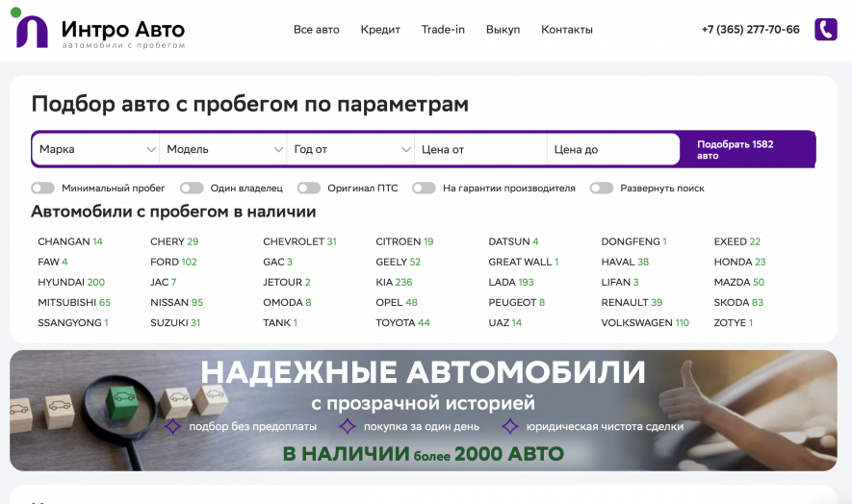
Task: Expand the Модель dropdown
Action: 223,149
